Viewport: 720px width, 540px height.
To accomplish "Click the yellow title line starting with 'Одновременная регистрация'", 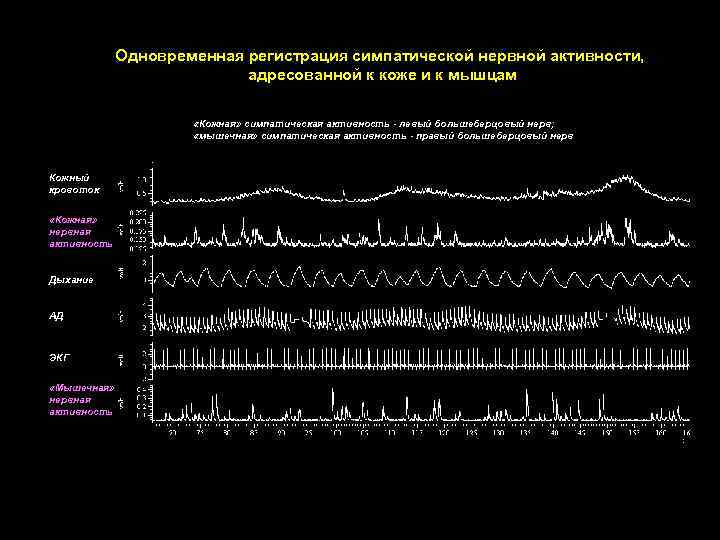I will pyautogui.click(x=379, y=56).
